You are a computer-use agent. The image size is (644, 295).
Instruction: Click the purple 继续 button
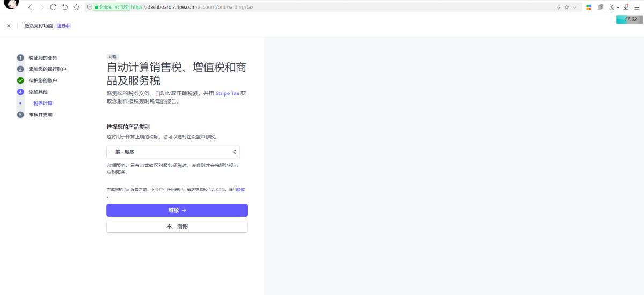pos(177,210)
